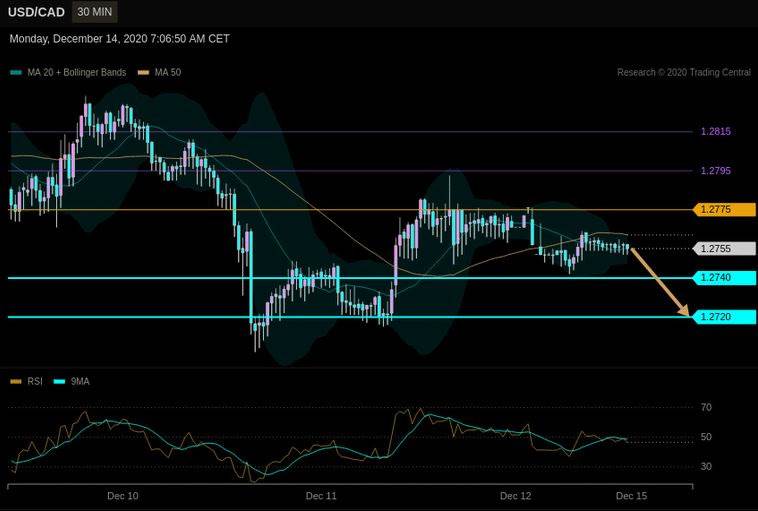758x511 pixels.
Task: Click the Dec 12 date axis label
Action: tap(515, 496)
